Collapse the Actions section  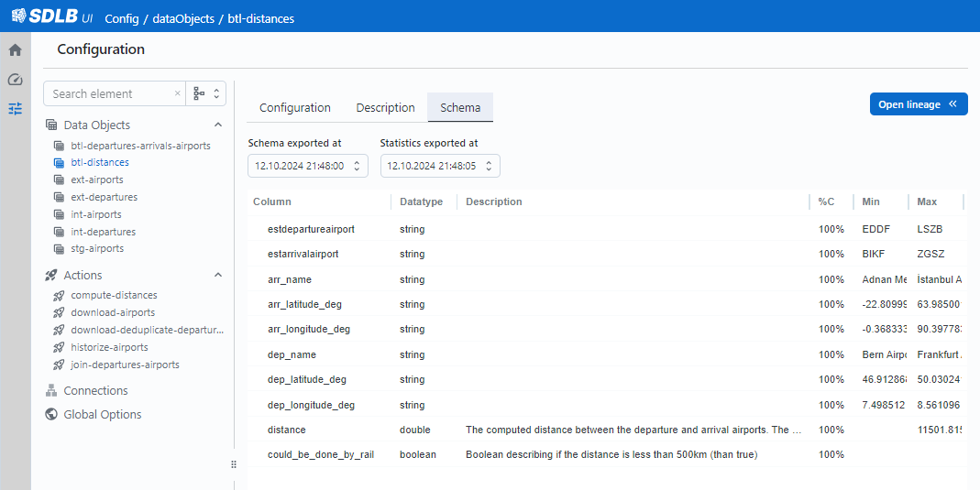tap(218, 276)
